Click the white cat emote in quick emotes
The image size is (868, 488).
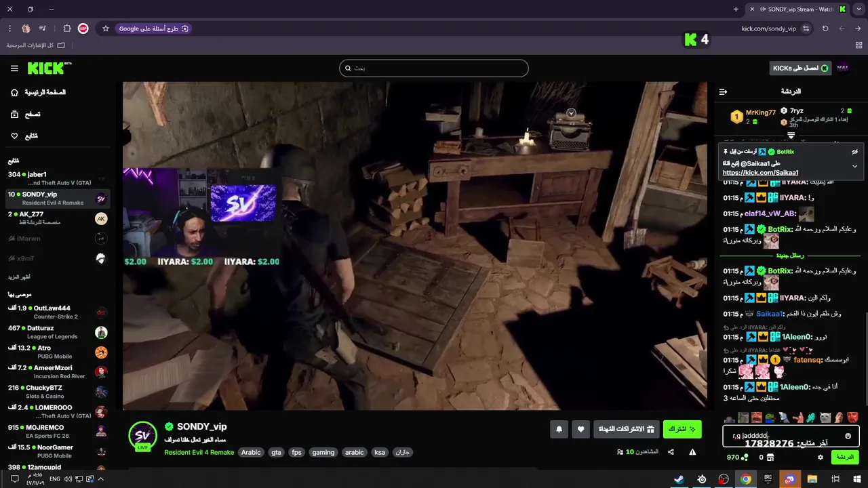pyautogui.click(x=825, y=418)
